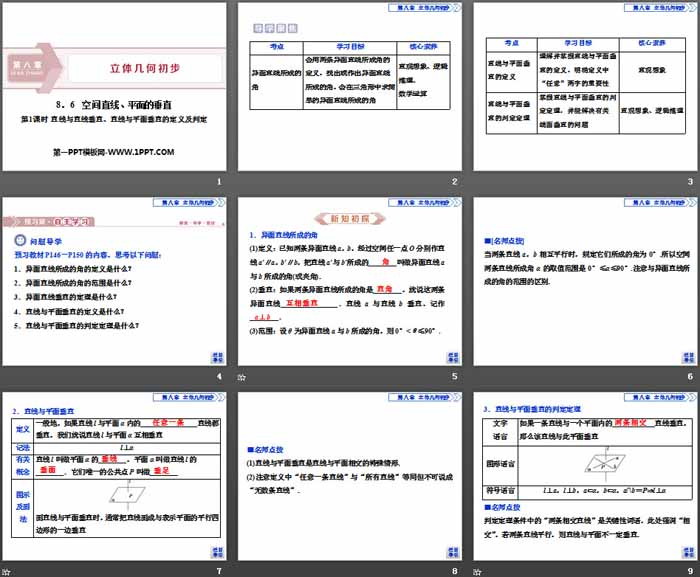Click the animation star icon under slide 5
Screen dimensions: 700x577
click(242, 376)
